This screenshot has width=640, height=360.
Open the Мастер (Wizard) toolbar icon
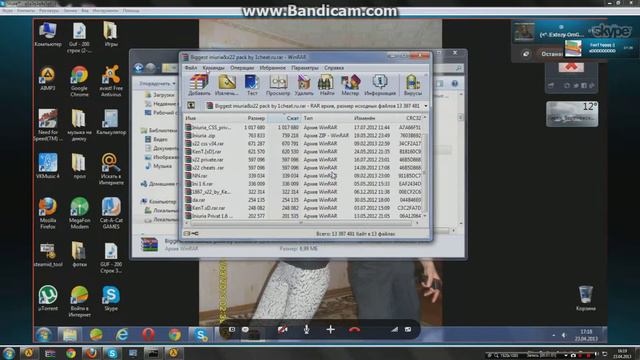[x=350, y=85]
